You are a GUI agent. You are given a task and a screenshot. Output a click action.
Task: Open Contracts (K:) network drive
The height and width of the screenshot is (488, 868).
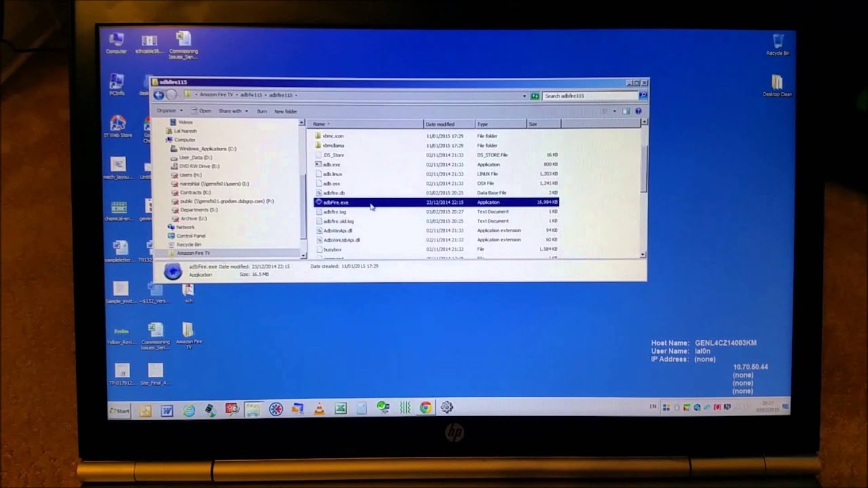195,192
